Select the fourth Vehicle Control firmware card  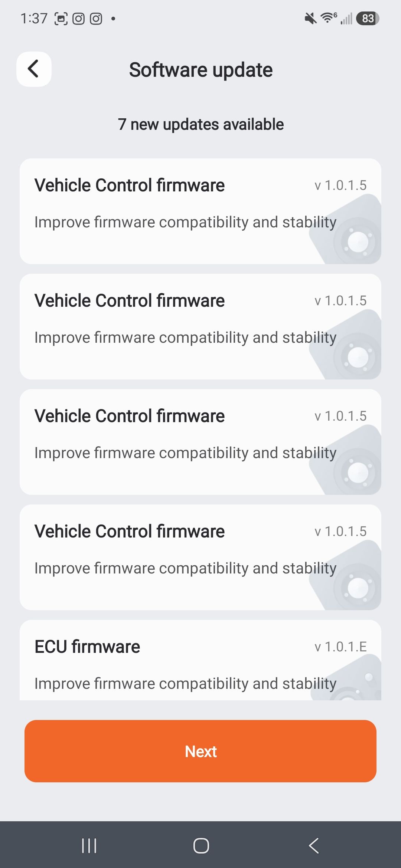[x=200, y=557]
